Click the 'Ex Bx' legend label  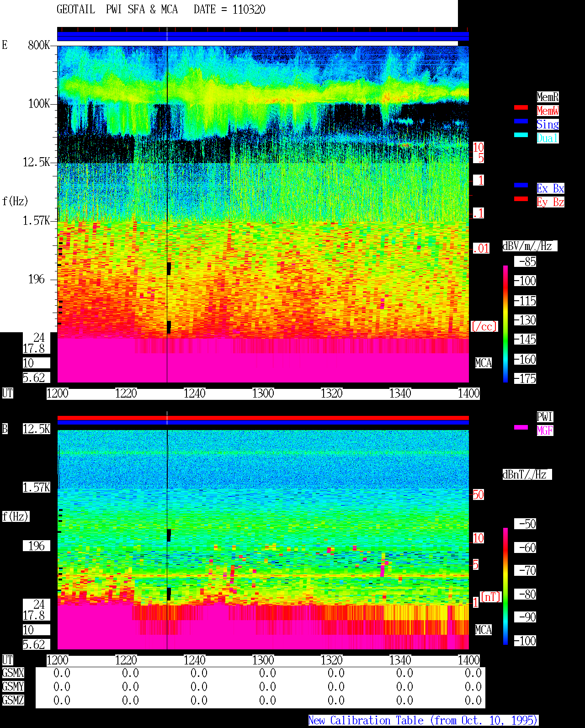pos(550,188)
